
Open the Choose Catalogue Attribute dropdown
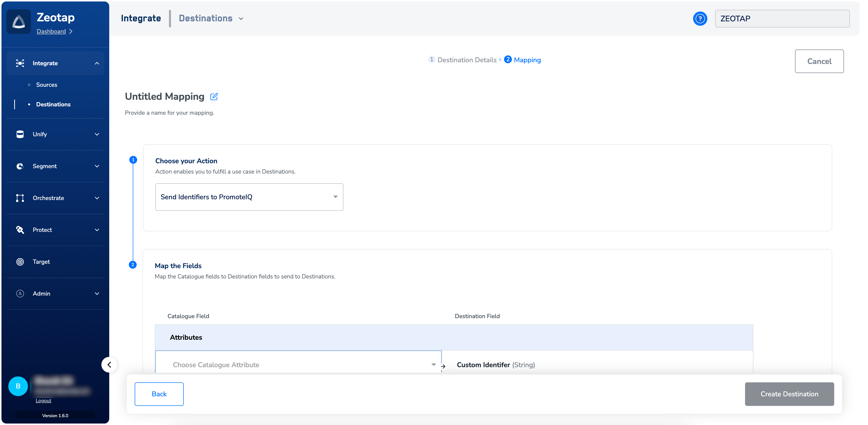click(x=298, y=365)
